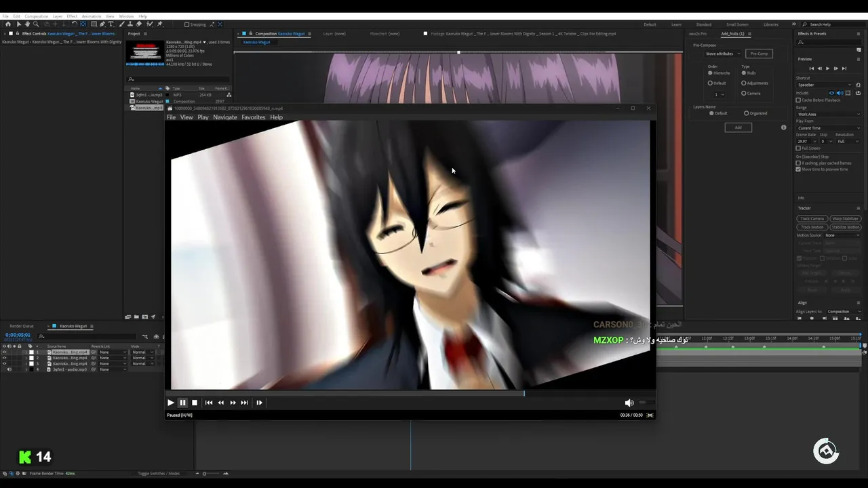Open the Full resolution dropdown
Viewport: 868px width, 488px height.
click(848, 142)
